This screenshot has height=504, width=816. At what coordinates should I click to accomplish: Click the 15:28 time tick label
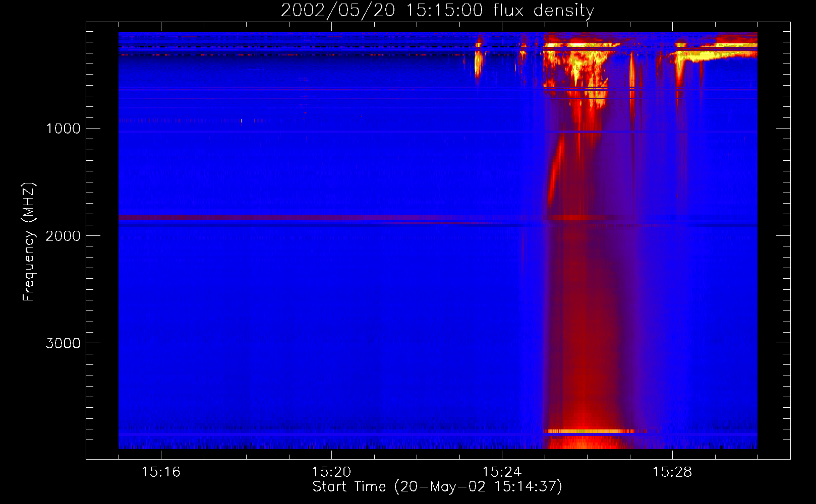(x=672, y=472)
